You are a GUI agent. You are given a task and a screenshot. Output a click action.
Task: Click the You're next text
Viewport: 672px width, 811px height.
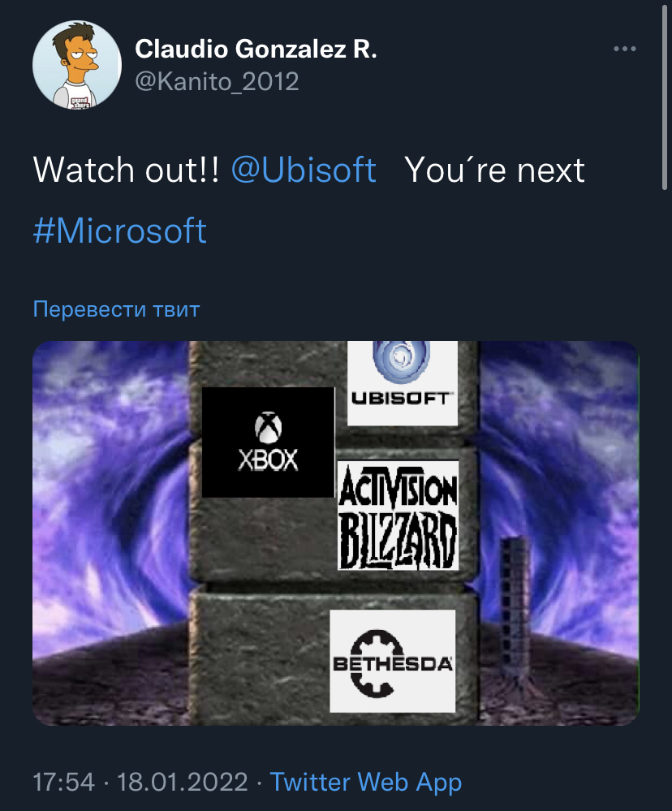(495, 170)
